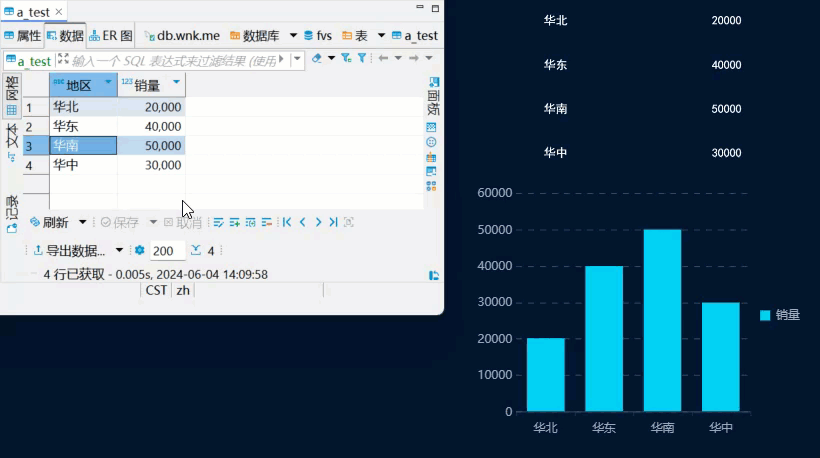Image resolution: width=820 pixels, height=458 pixels.
Task: Switch to grid view (网格) side tab
Action: pyautogui.click(x=12, y=96)
